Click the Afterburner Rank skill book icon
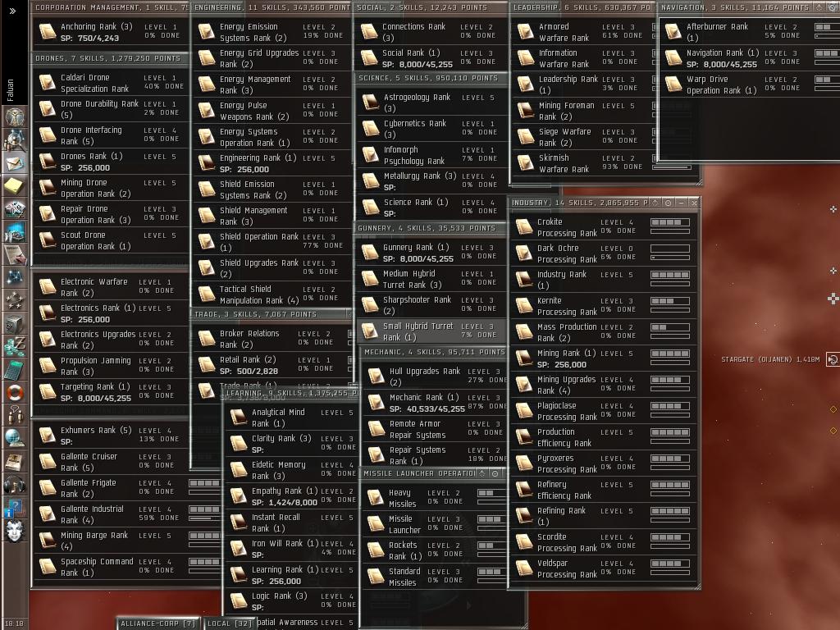840x630 pixels. click(673, 32)
